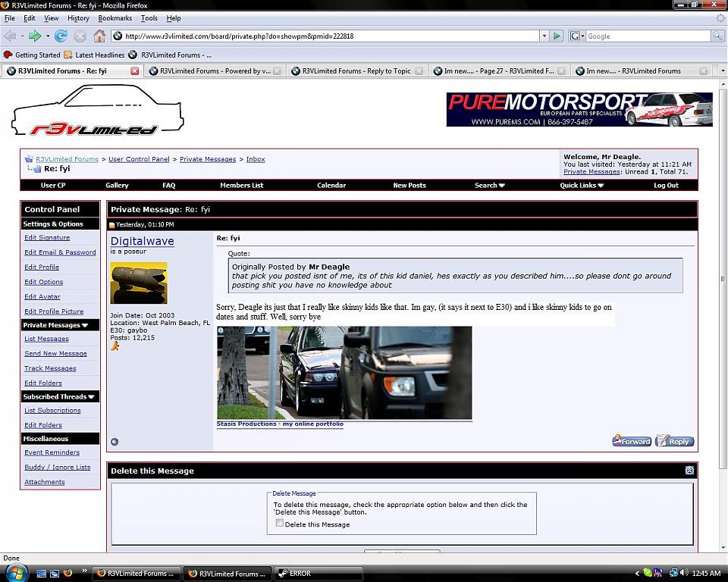Viewport: 728px width, 582px height.
Task: Click the Digitalwave username link
Action: (x=142, y=241)
